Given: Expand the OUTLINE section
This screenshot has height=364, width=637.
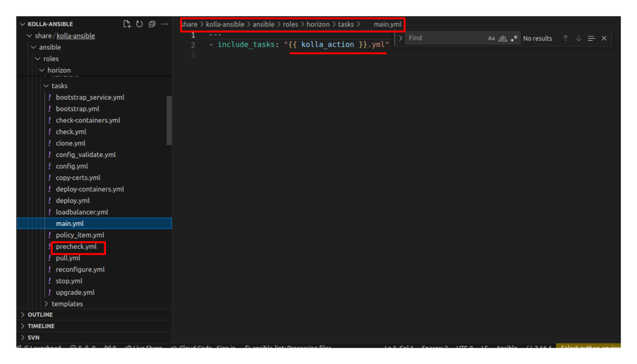Looking at the screenshot, I should [40, 315].
